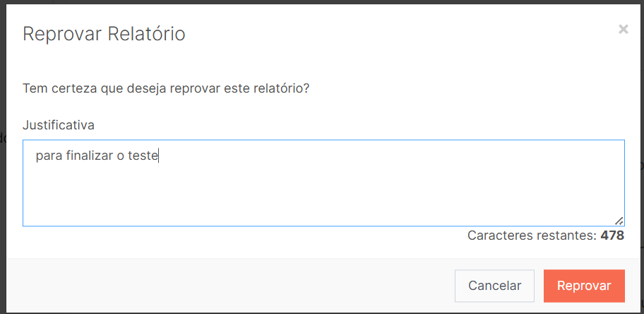Click the "Caracteres restantes" counter label
Screen dimensions: 644x314
coord(532,235)
